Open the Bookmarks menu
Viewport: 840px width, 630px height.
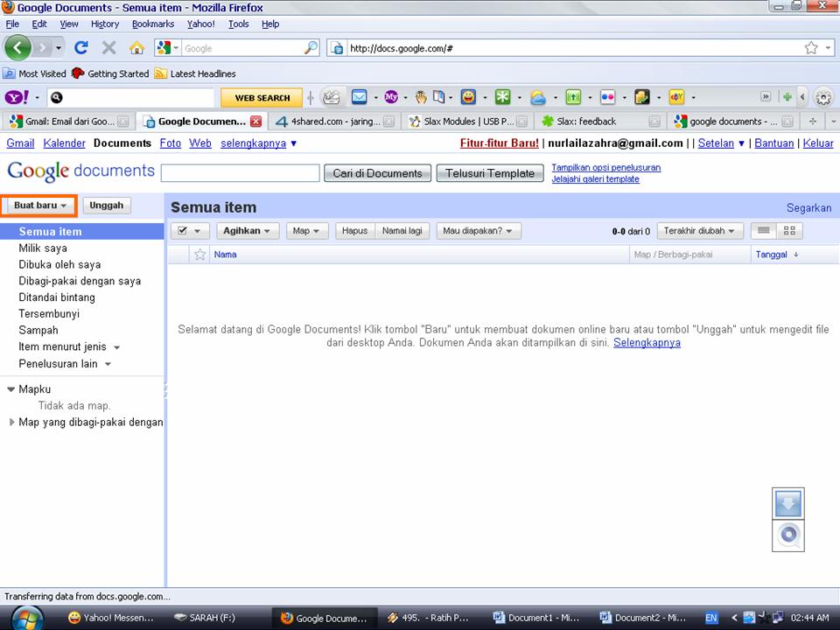(x=152, y=24)
